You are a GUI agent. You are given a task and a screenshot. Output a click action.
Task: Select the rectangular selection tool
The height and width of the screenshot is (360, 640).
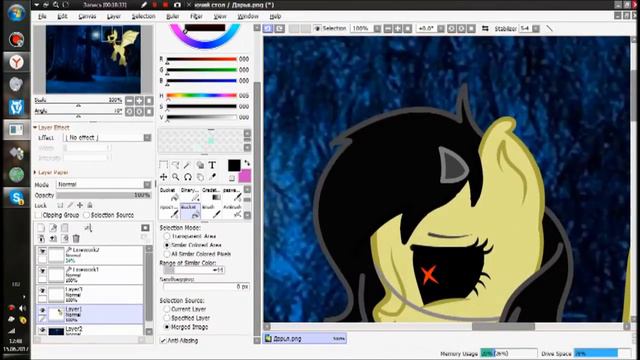(163, 165)
